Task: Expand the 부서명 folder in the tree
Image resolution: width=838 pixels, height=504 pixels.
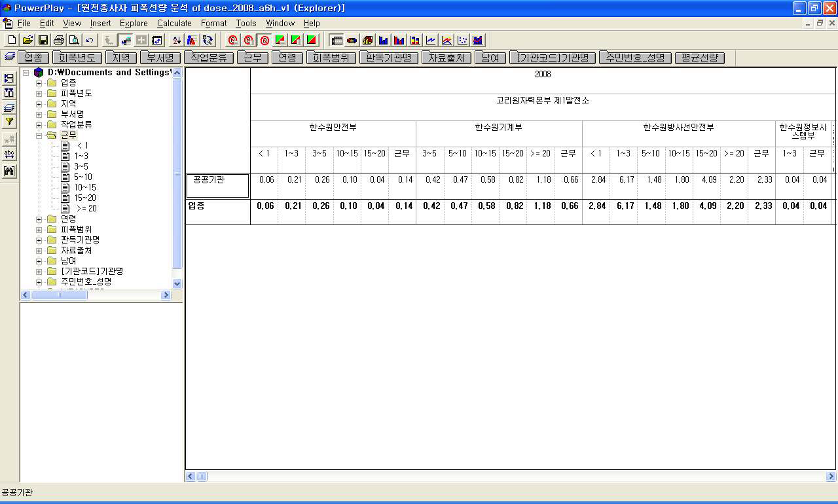Action: (39, 114)
